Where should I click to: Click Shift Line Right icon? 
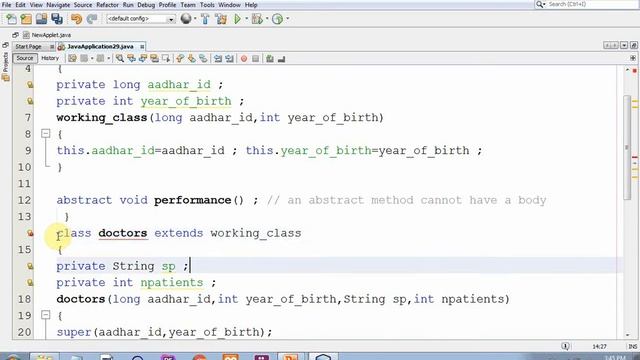[229, 59]
